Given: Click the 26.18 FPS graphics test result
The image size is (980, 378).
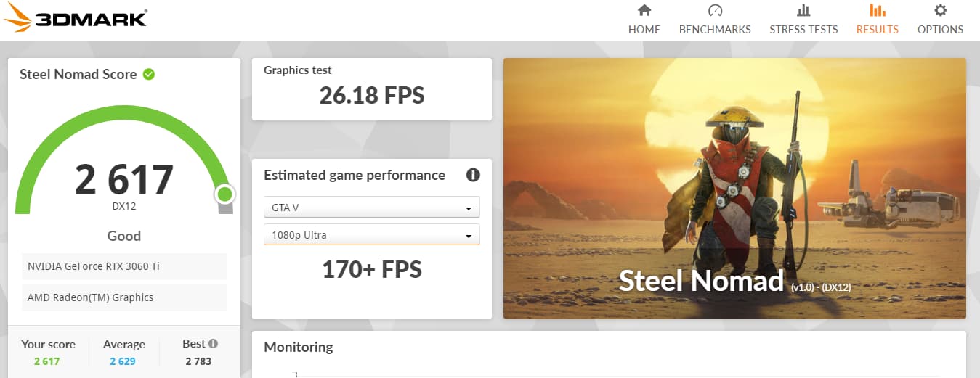Looking at the screenshot, I should (372, 95).
